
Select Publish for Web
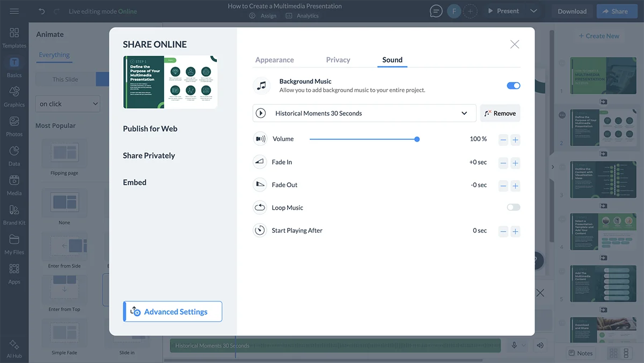pyautogui.click(x=150, y=129)
